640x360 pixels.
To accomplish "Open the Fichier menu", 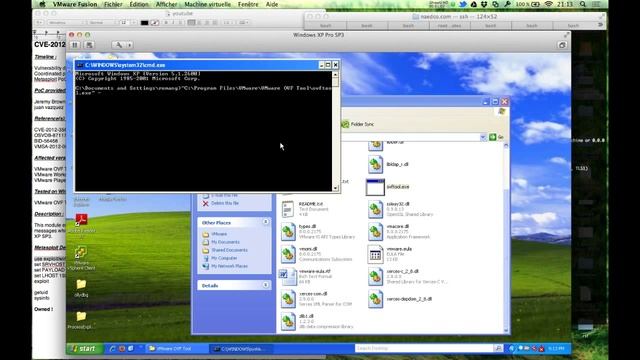I will point(113,4).
